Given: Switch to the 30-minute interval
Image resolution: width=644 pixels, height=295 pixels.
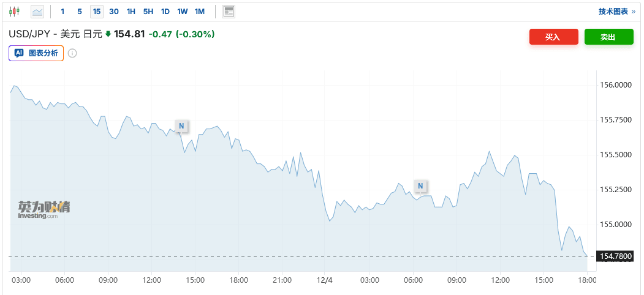Looking at the screenshot, I should pyautogui.click(x=114, y=11).
